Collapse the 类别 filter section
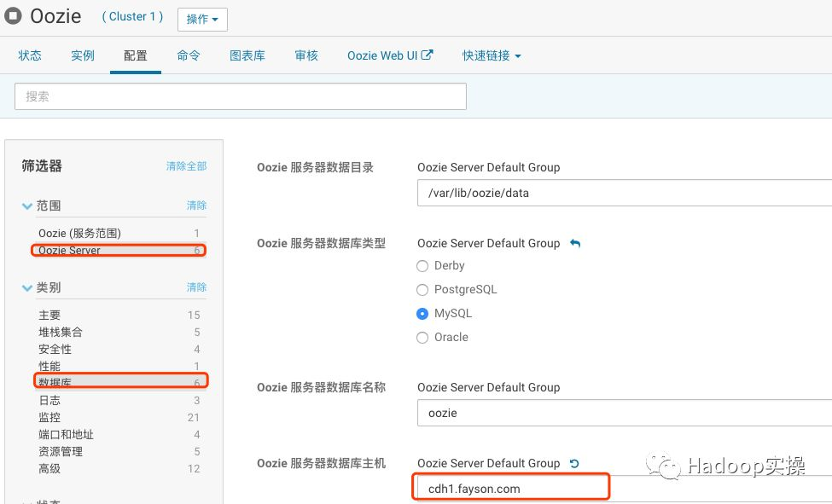 (27, 287)
